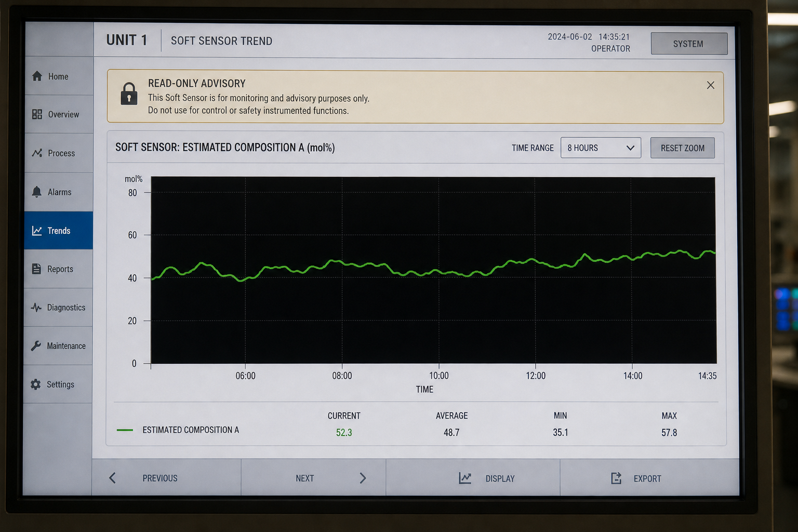Click the Home house icon
798x532 pixels.
(37, 76)
